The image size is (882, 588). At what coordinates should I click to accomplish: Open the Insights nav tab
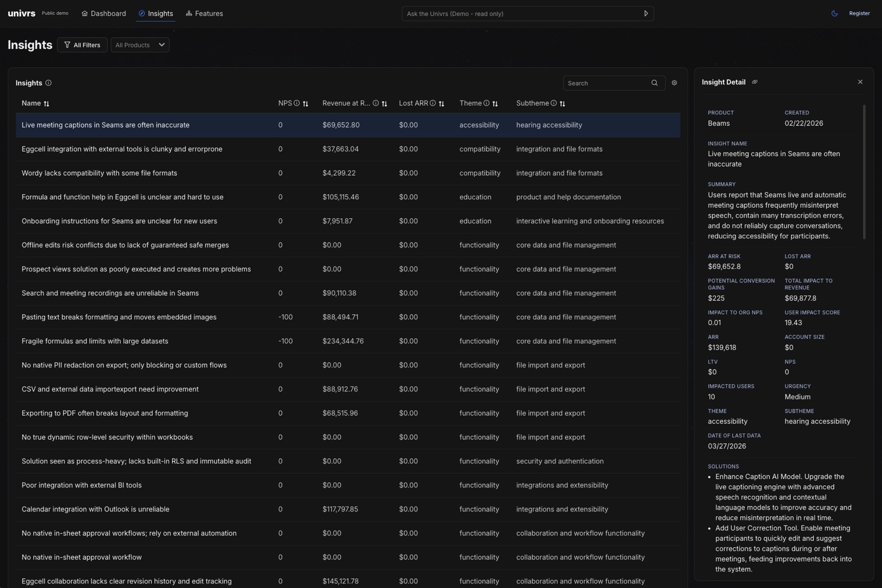pyautogui.click(x=156, y=13)
